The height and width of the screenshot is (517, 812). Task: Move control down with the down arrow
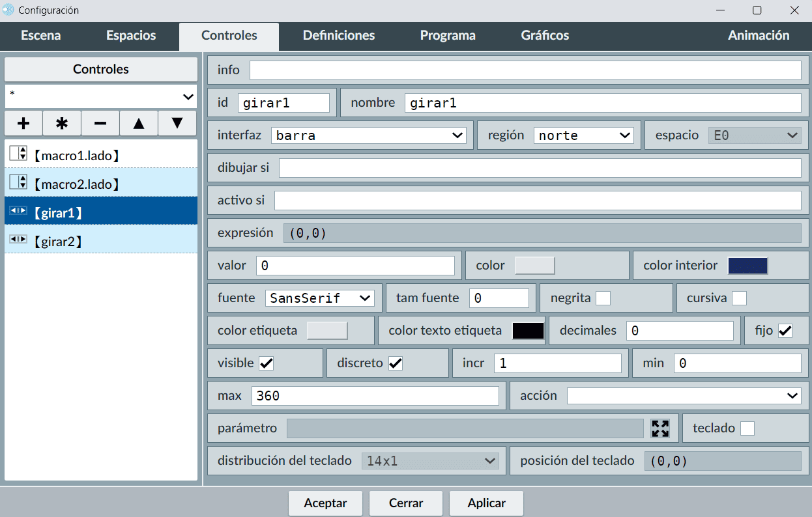177,123
